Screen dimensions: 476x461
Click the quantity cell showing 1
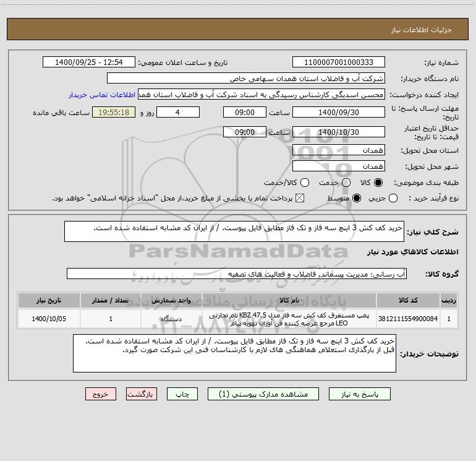(x=111, y=319)
